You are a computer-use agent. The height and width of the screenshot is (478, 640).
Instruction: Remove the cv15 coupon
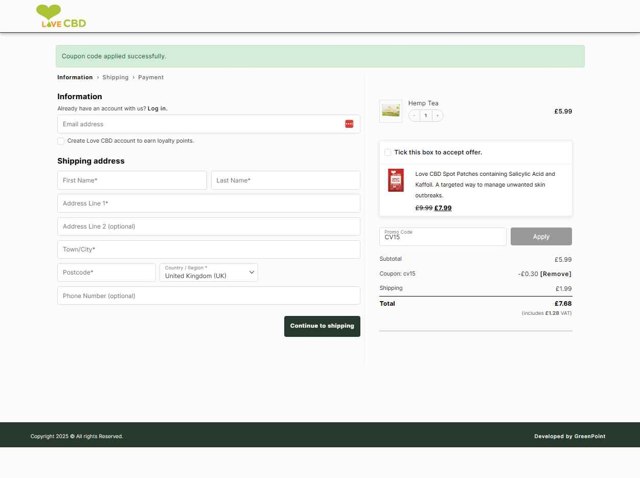(x=556, y=274)
